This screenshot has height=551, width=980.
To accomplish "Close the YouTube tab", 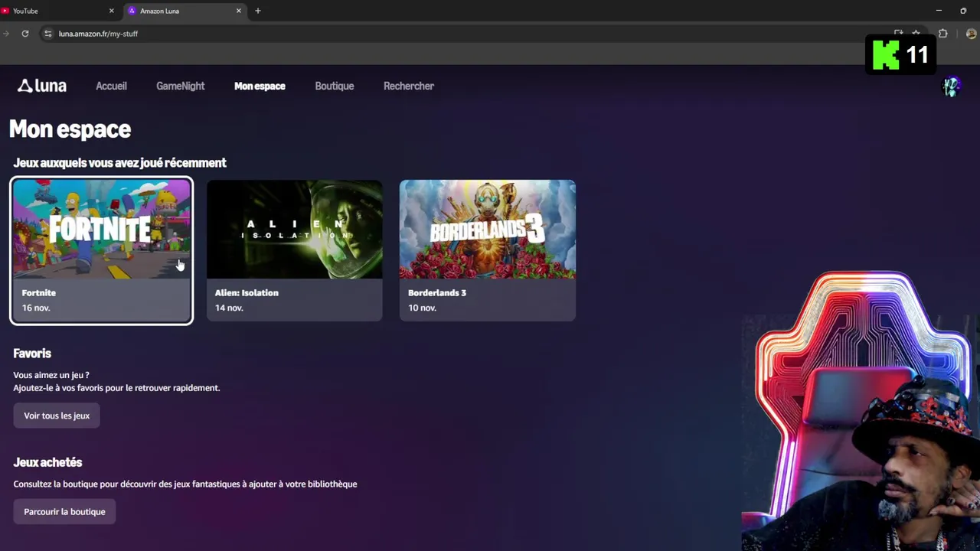I will click(111, 11).
